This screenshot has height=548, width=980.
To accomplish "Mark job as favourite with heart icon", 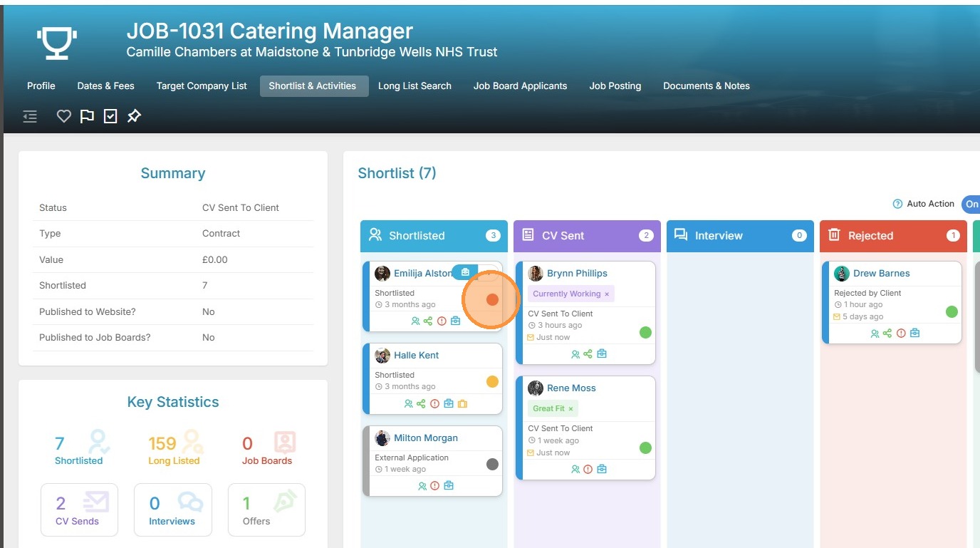I will pos(64,116).
